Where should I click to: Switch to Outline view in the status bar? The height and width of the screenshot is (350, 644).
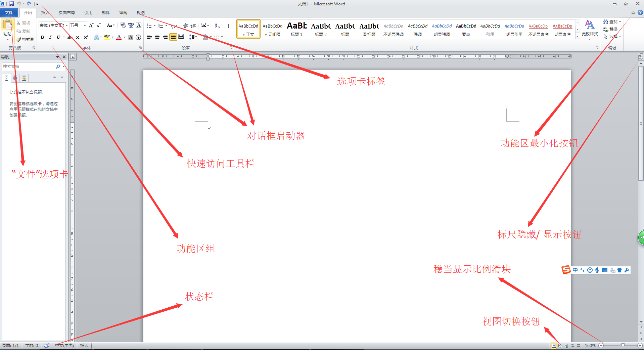pyautogui.click(x=572, y=346)
